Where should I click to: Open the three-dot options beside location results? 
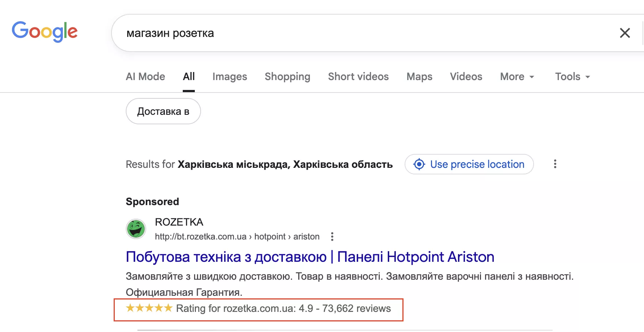(x=555, y=164)
